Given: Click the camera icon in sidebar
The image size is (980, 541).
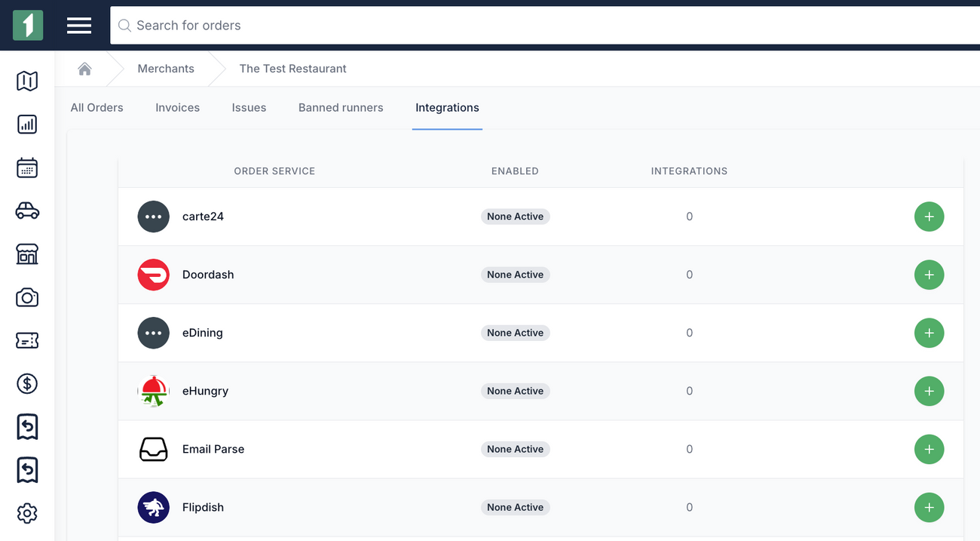Looking at the screenshot, I should (27, 297).
